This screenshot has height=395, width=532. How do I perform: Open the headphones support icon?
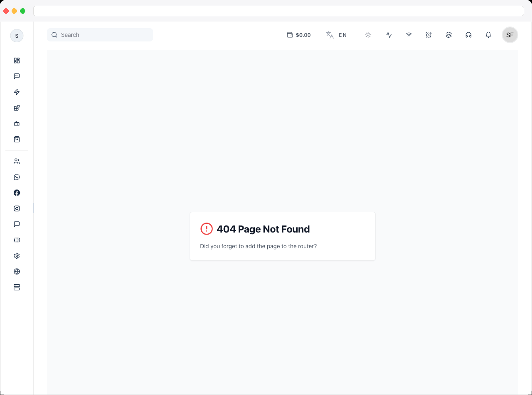(x=469, y=35)
